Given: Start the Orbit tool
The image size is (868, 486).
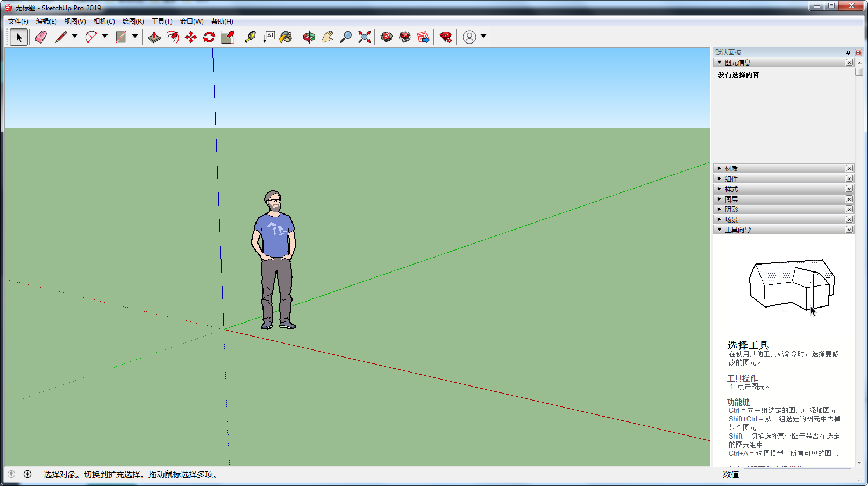Looking at the screenshot, I should point(309,37).
